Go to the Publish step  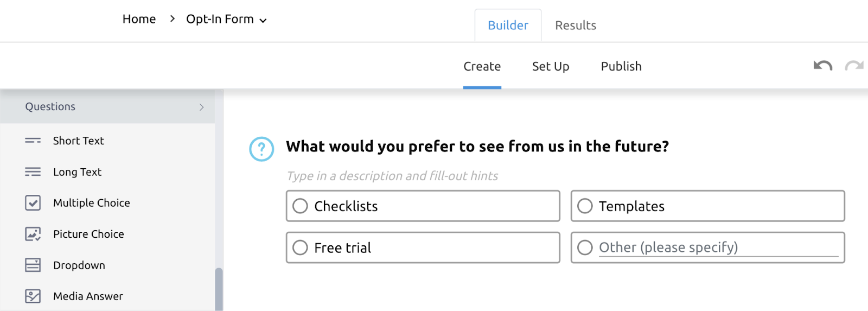621,66
